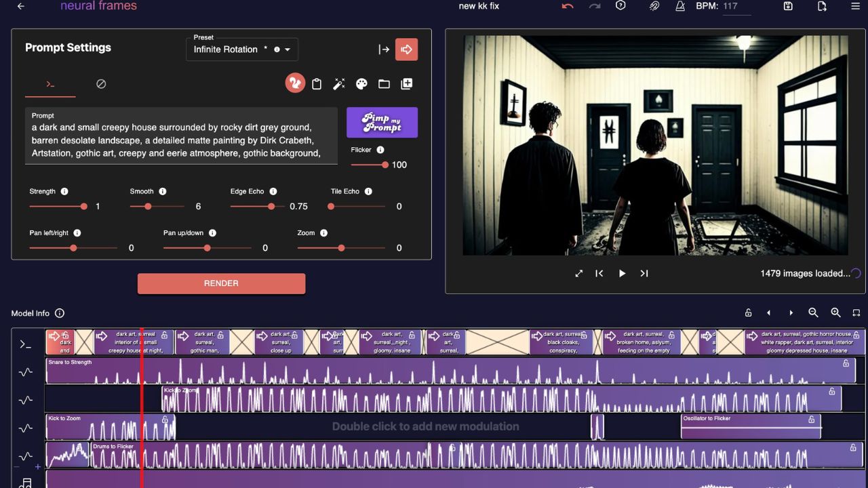Click the save icon in the top bar

788,6
